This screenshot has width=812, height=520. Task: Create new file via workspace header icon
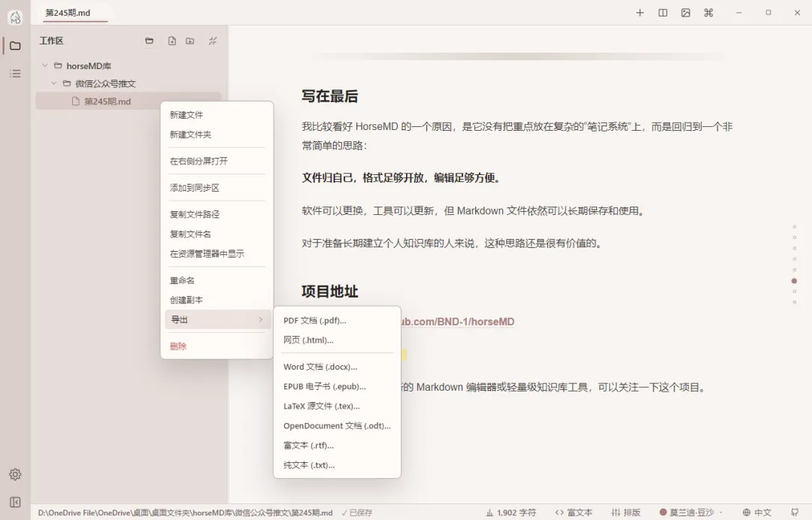pos(172,41)
